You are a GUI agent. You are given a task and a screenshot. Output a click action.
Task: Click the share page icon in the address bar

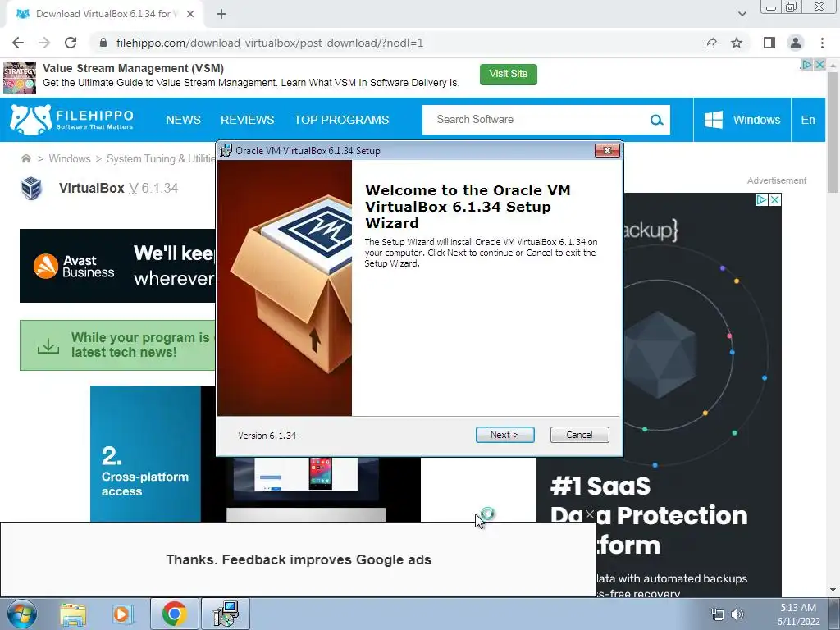[710, 43]
